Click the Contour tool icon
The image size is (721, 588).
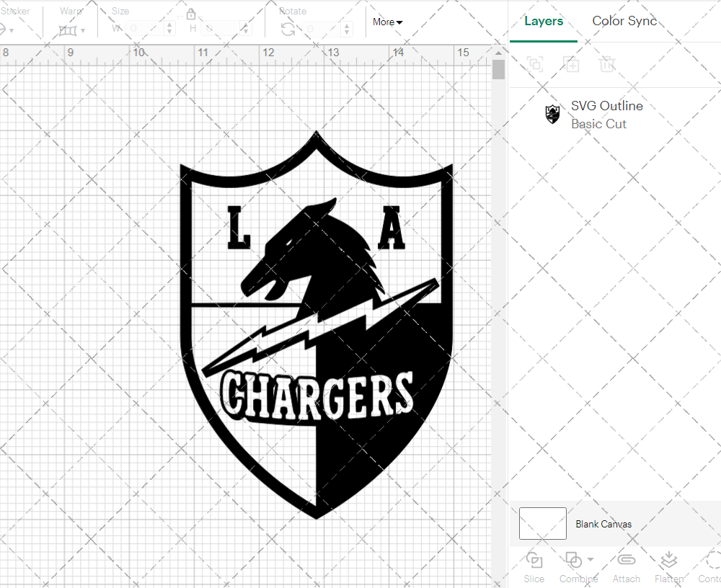pos(713,560)
